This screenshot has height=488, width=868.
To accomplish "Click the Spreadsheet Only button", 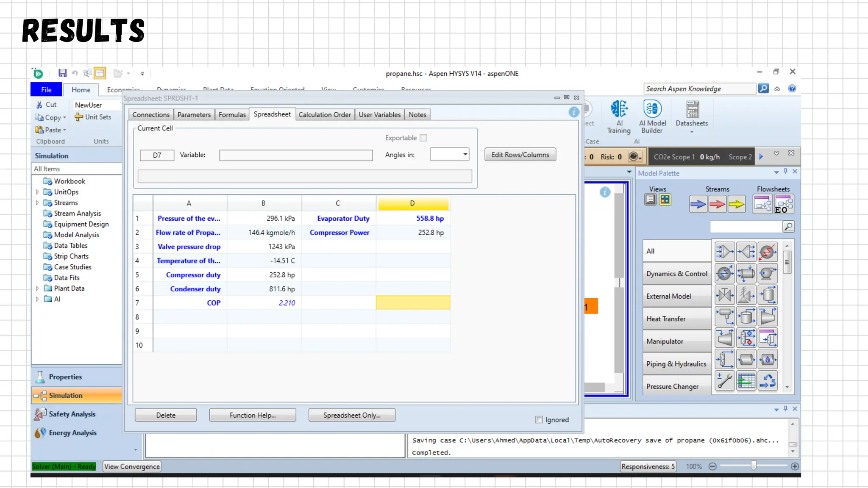I will click(x=352, y=415).
